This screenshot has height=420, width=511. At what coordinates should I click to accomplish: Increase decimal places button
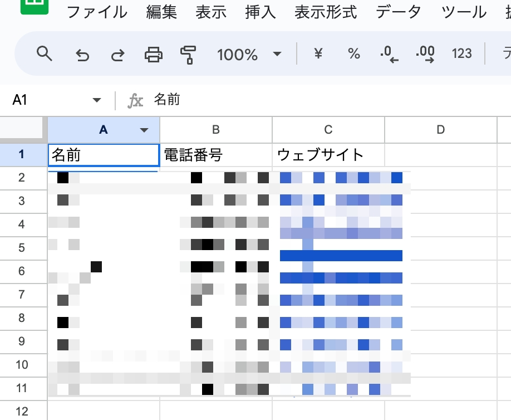[x=425, y=54]
